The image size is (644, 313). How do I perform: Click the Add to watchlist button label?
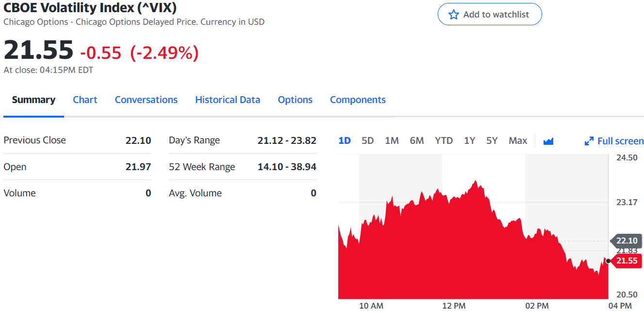tap(496, 15)
